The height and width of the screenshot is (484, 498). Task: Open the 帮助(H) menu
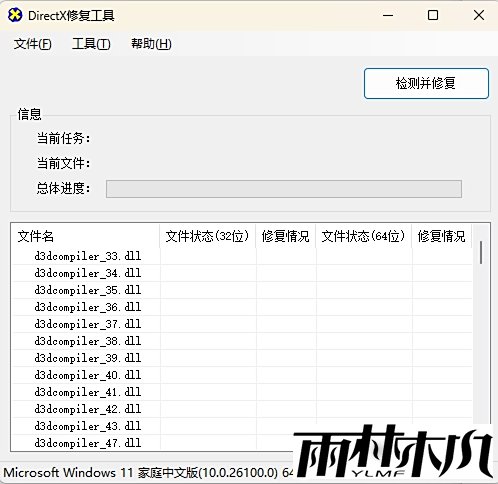[151, 44]
